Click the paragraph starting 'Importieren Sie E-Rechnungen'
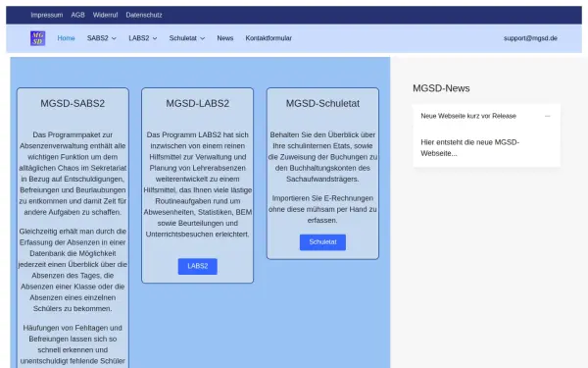This screenshot has height=368, width=588. pos(322,209)
